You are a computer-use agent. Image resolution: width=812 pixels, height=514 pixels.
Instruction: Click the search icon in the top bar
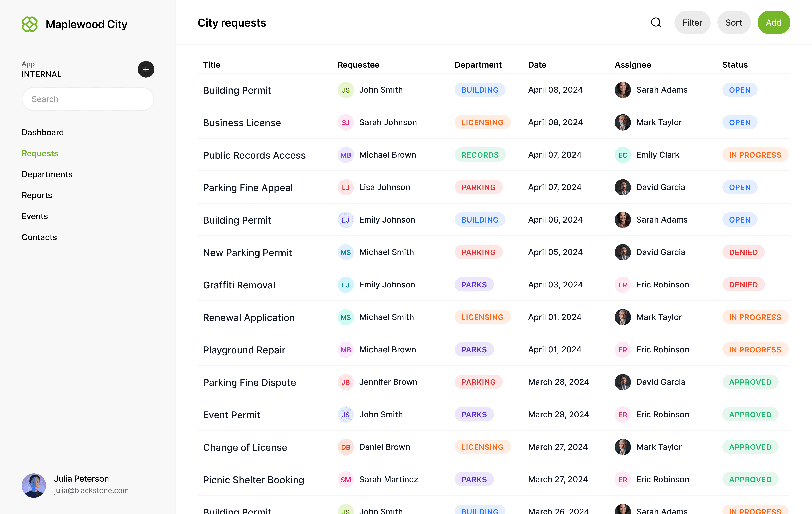(x=656, y=22)
